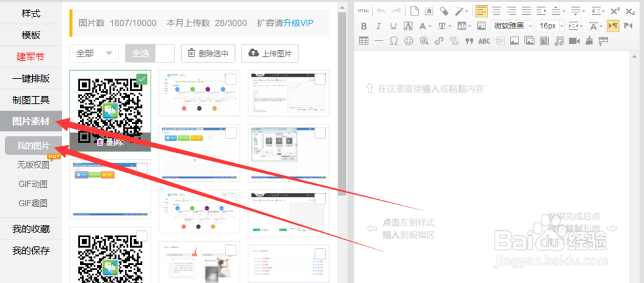Insert a blockquote with quote-marks icon

469,41
